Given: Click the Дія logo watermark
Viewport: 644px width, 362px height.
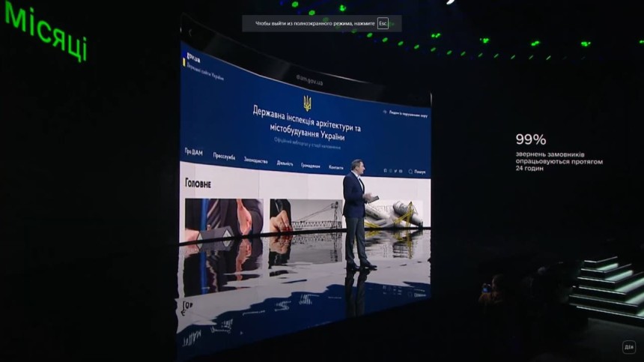Looking at the screenshot, I should pyautogui.click(x=628, y=346).
